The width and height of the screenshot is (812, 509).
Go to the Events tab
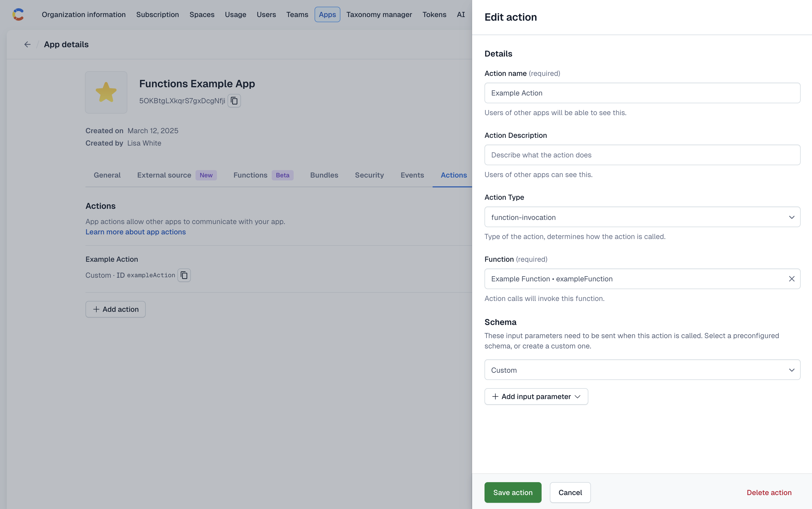click(412, 175)
